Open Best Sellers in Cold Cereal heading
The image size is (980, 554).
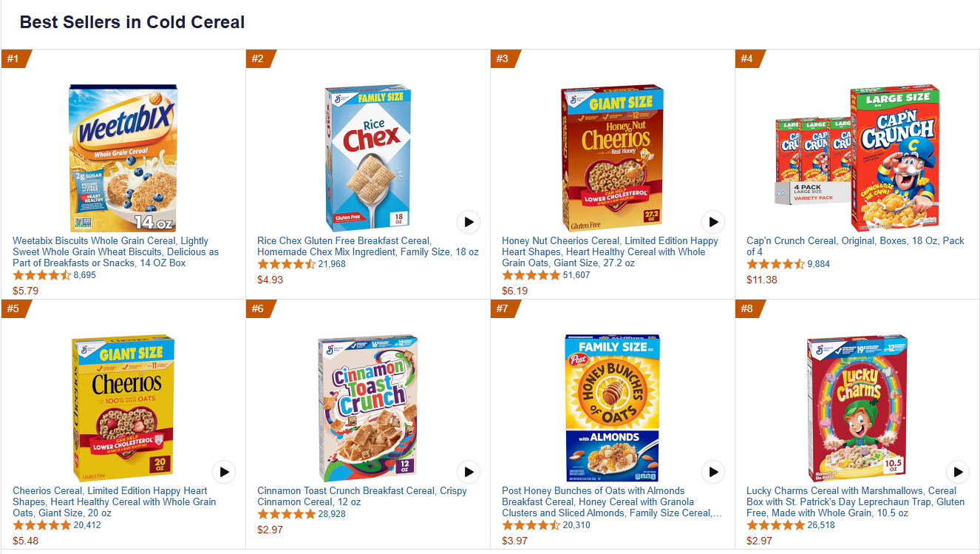click(131, 22)
